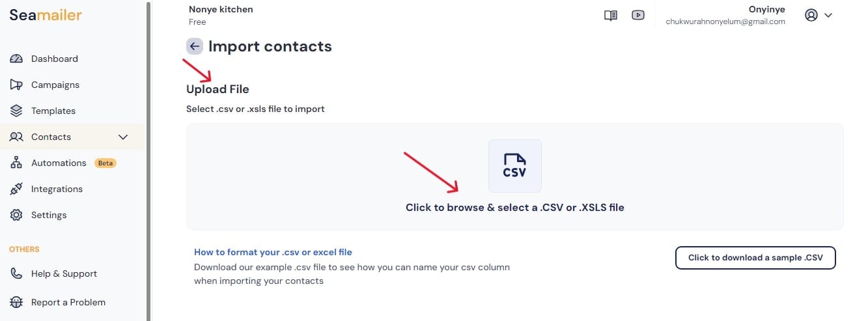Screen dimensions: 868x321
Task: Click the Seamailer logo
Action: tap(46, 15)
